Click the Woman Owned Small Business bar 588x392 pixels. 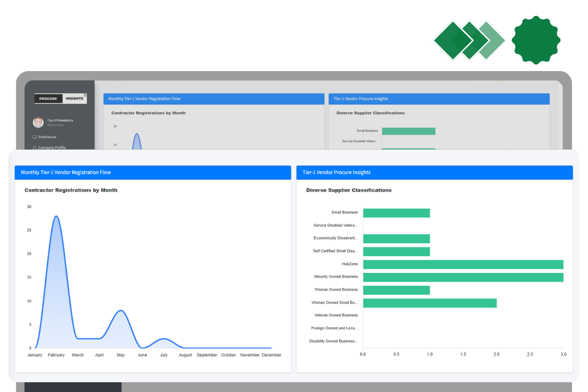430,303
